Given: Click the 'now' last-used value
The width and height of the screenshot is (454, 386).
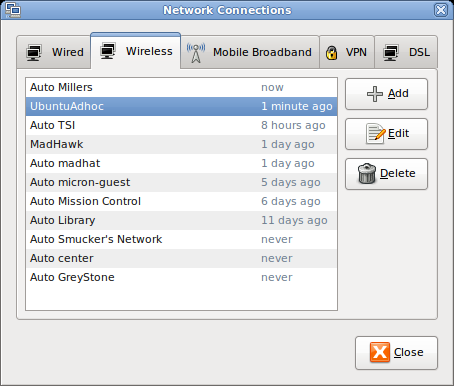Looking at the screenshot, I should coord(272,88).
